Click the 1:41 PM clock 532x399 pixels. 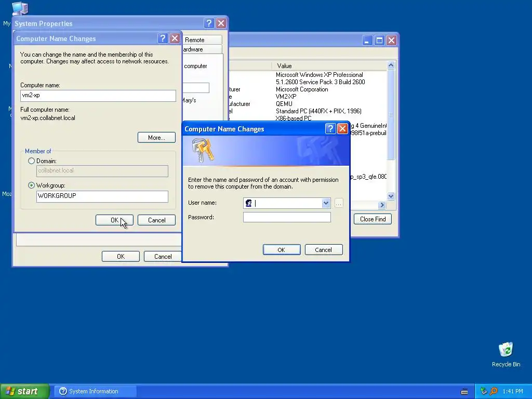513,391
